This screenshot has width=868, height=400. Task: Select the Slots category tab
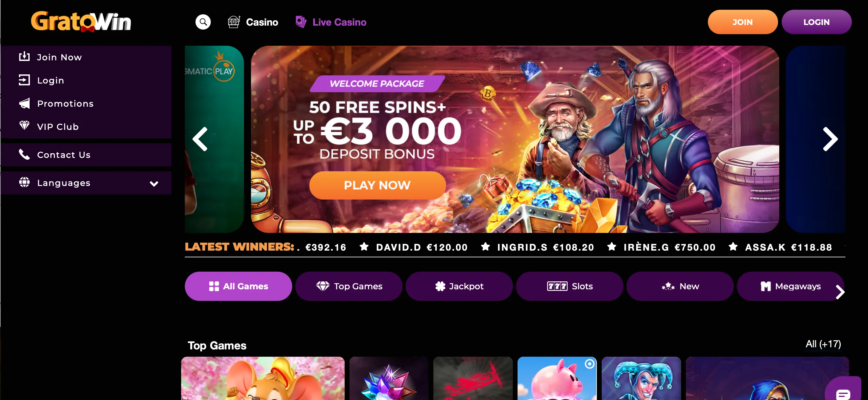(569, 286)
